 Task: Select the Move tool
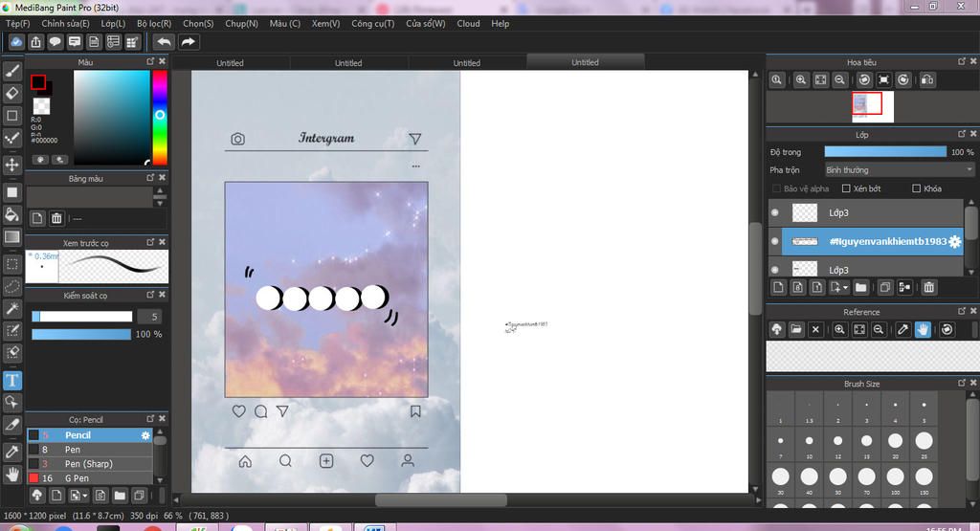coord(11,165)
